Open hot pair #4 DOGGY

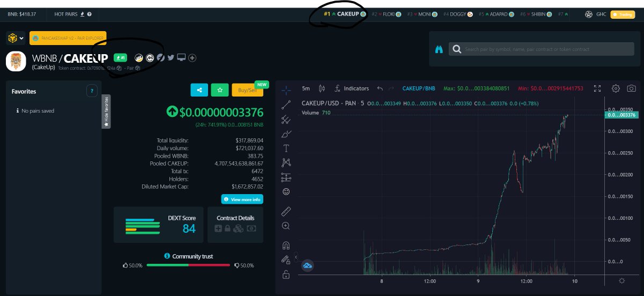[x=458, y=14]
